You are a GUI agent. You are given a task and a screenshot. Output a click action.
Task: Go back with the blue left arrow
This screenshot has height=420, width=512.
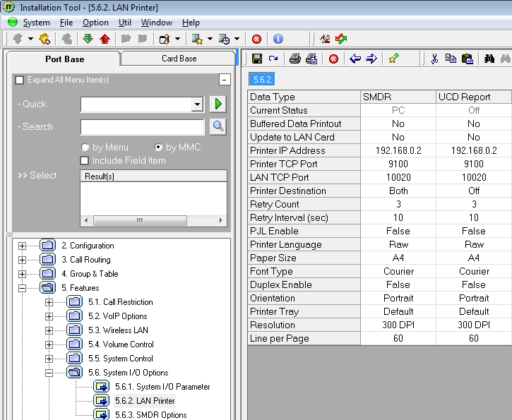point(355,59)
